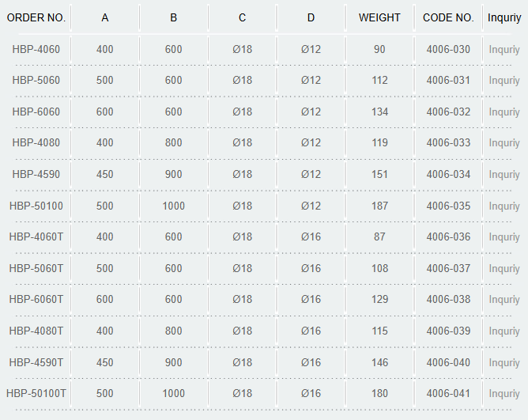Screen dimensions: 528x420
Task: Select Inquriy link in HBP-6060 row
Action: (x=504, y=112)
